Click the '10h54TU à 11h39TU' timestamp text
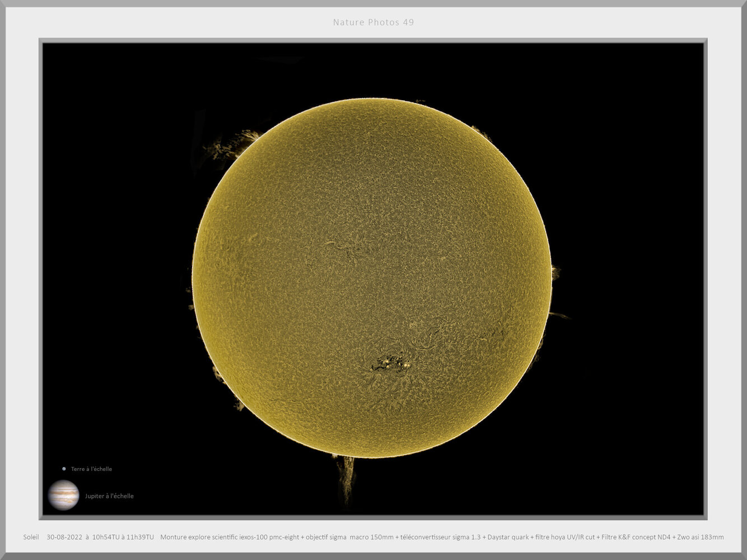The width and height of the screenshot is (747, 560). (x=123, y=536)
